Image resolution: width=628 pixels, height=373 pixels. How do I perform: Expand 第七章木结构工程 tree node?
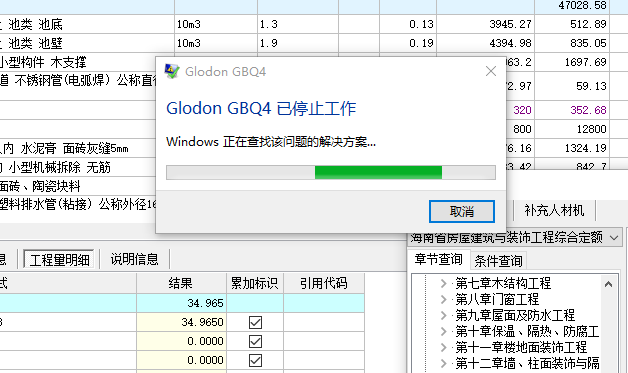click(x=443, y=284)
